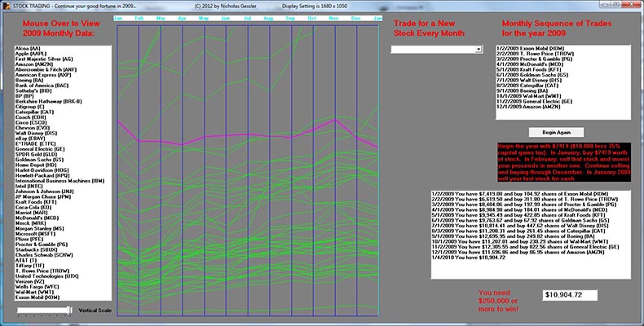Select Starbucks (SBUX) in the stock list
Viewport: 644px width, 326px height.
[36, 249]
